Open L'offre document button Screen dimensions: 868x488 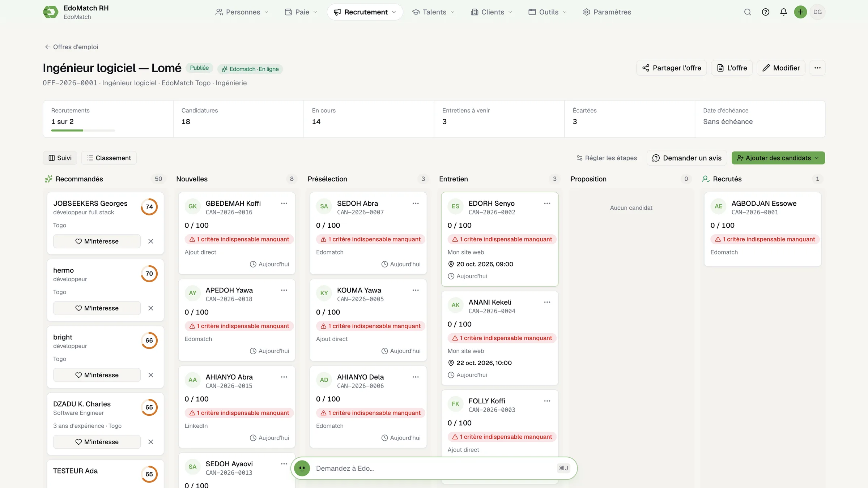732,68
